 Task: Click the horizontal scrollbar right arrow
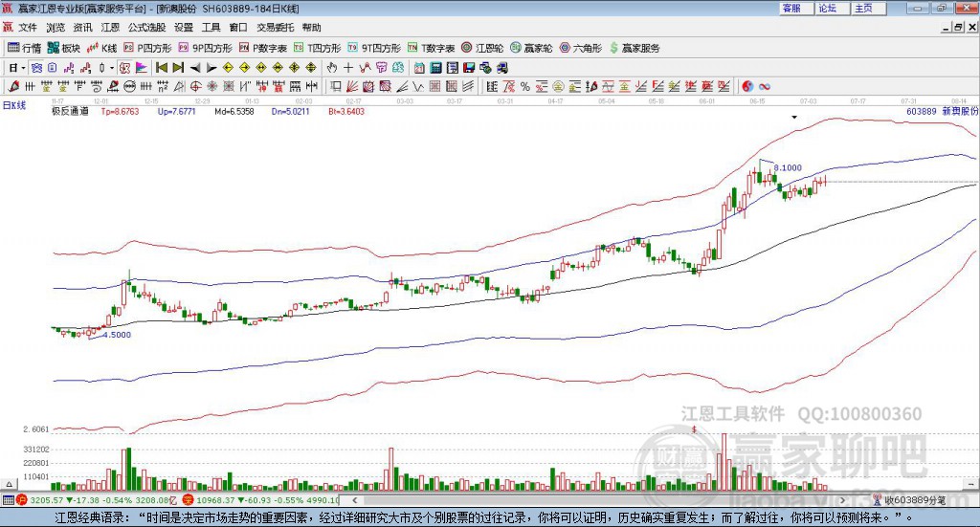(842, 500)
